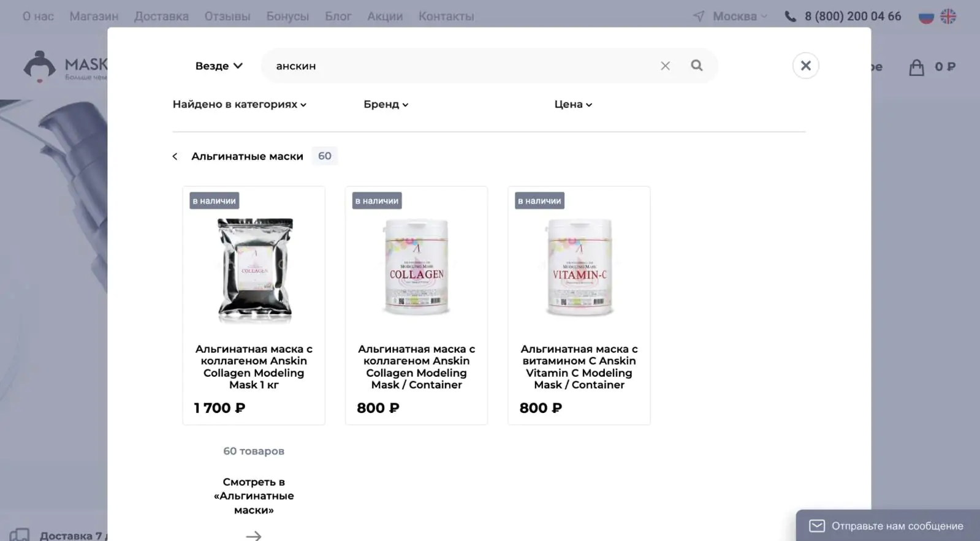The image size is (980, 541).
Task: Switch to English language flag
Action: pos(948,17)
